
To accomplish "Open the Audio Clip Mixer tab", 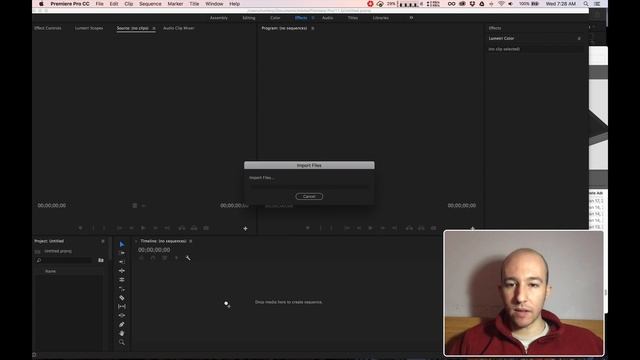I will click(179, 28).
